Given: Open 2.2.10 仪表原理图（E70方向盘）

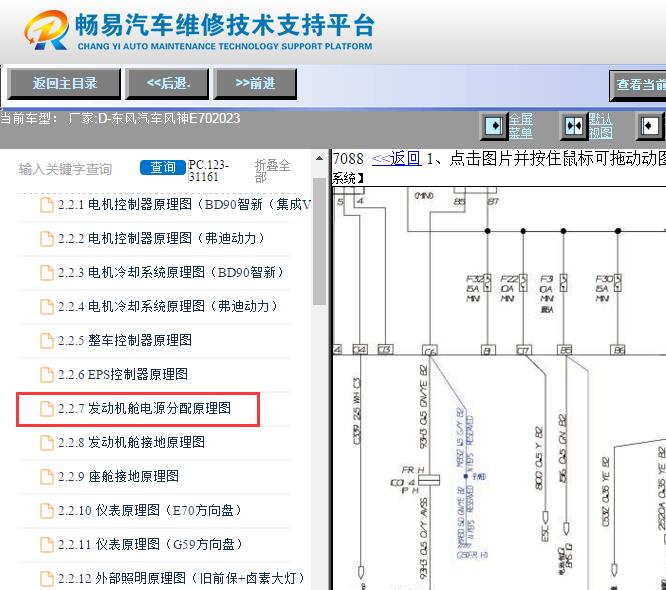Looking at the screenshot, I should (x=150, y=510).
